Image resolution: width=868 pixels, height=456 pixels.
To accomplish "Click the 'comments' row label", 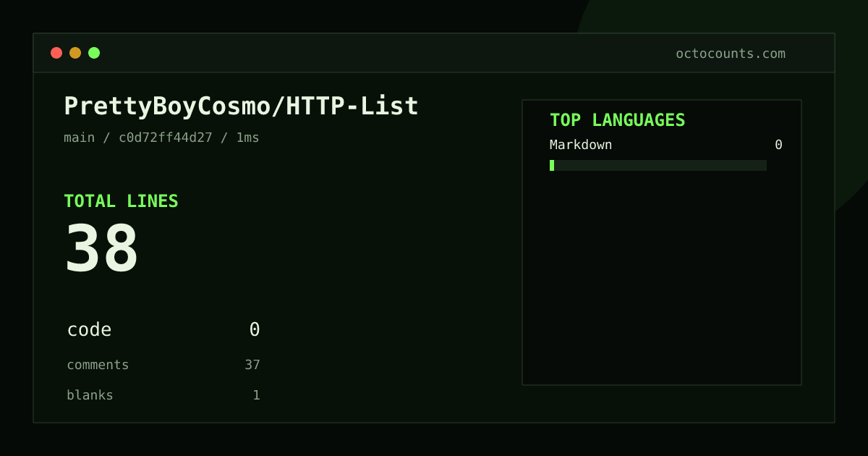I will click(x=98, y=365).
